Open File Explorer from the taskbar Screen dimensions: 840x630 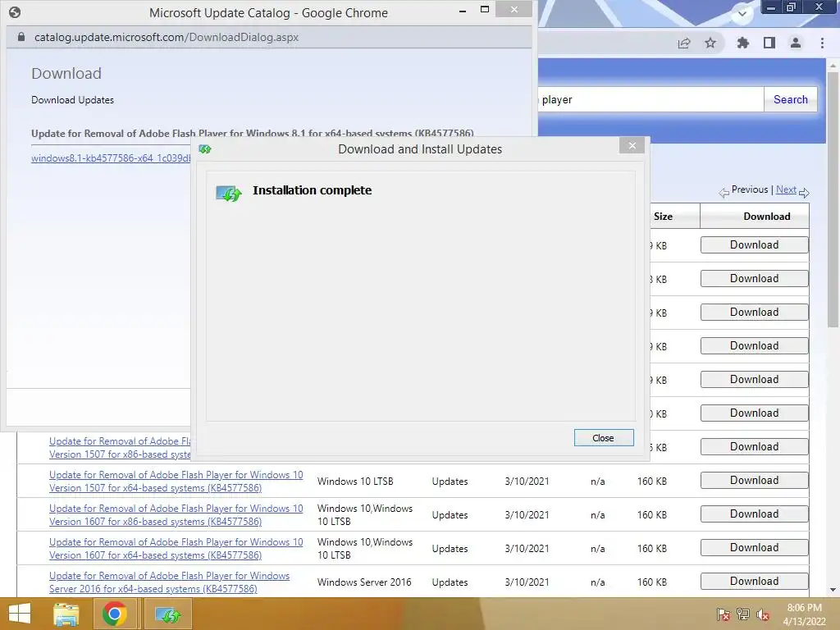click(x=66, y=614)
